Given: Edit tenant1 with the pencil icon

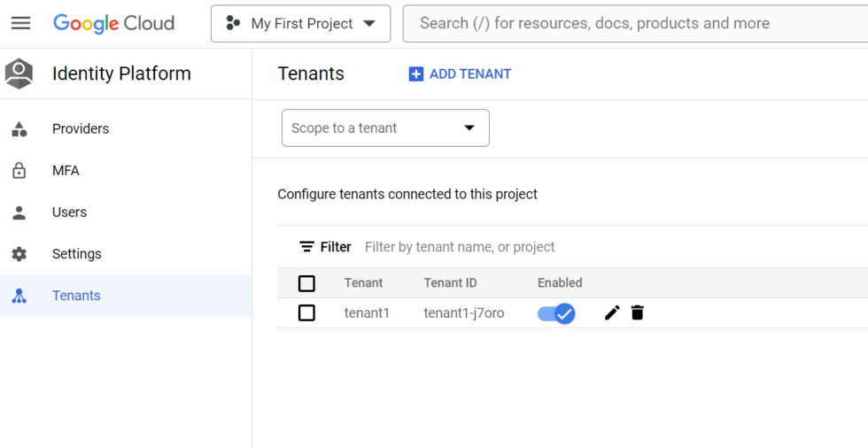Looking at the screenshot, I should pos(612,313).
